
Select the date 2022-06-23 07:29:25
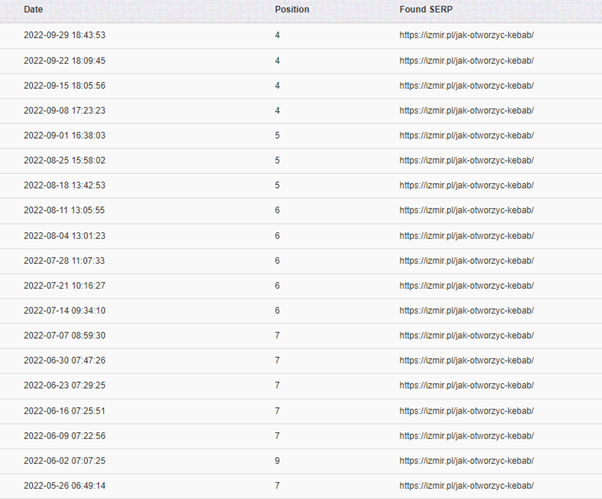[x=64, y=385]
